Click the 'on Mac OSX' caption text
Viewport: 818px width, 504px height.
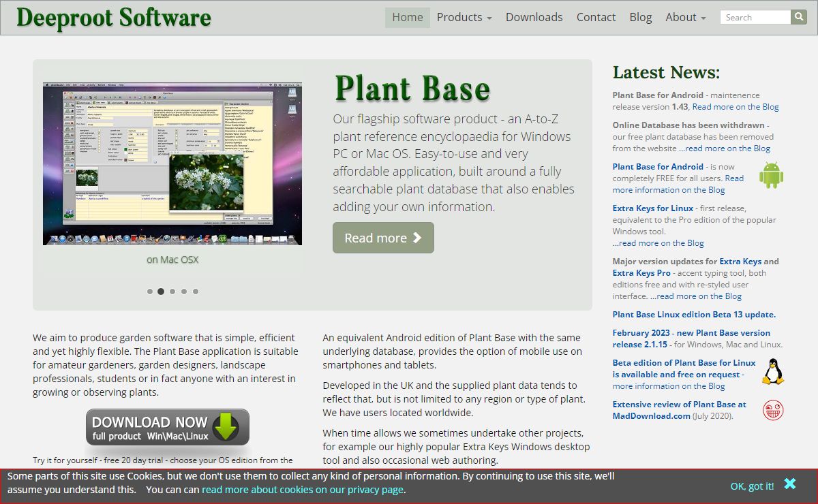pos(172,260)
